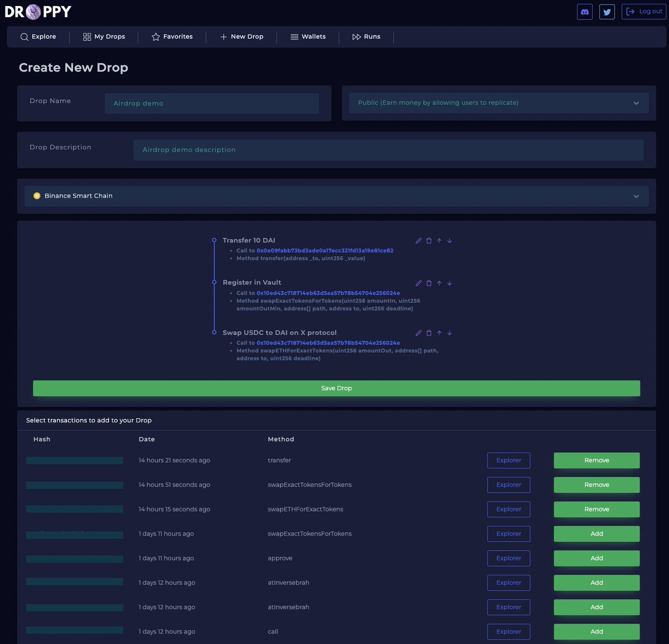The image size is (669, 644).
Task: Open the Explore tab
Action: (x=38, y=37)
